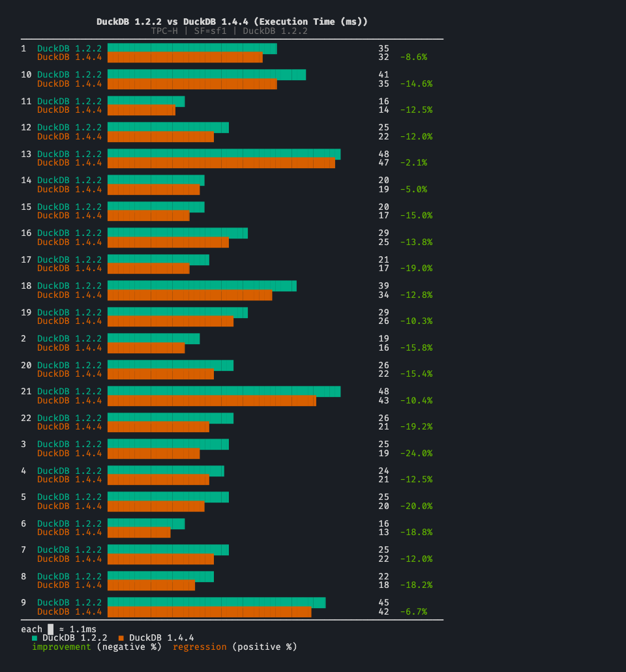Select the teal bar for query 13

[222, 154]
